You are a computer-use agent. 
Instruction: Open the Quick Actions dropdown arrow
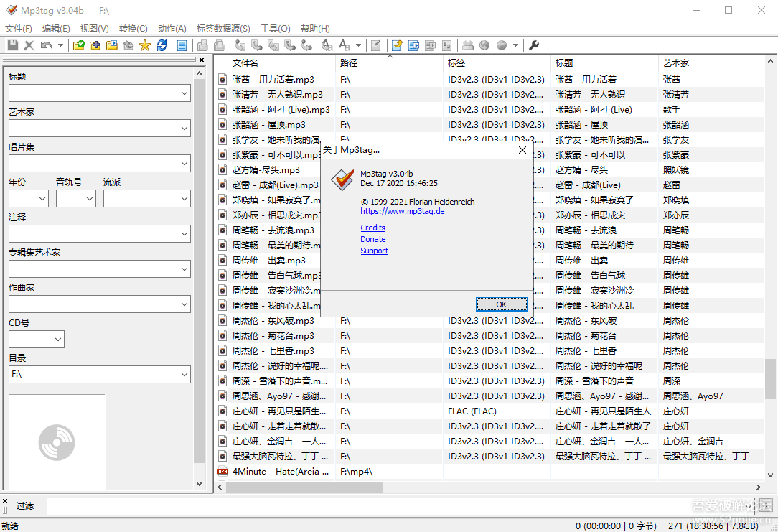(358, 45)
